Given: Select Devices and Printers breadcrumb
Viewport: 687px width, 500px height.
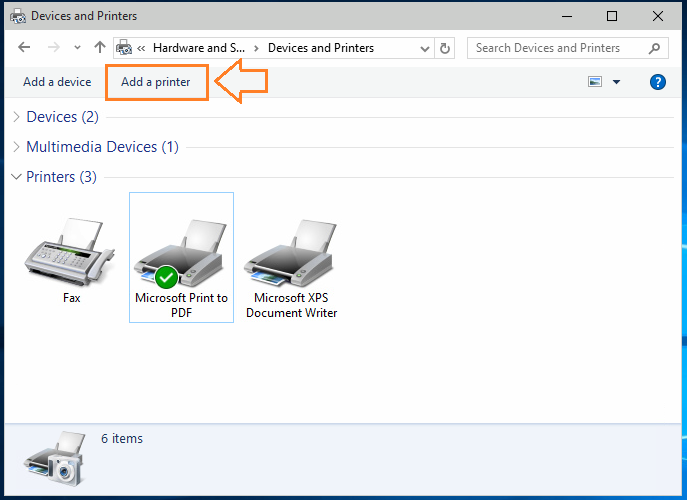Looking at the screenshot, I should pyautogui.click(x=321, y=48).
